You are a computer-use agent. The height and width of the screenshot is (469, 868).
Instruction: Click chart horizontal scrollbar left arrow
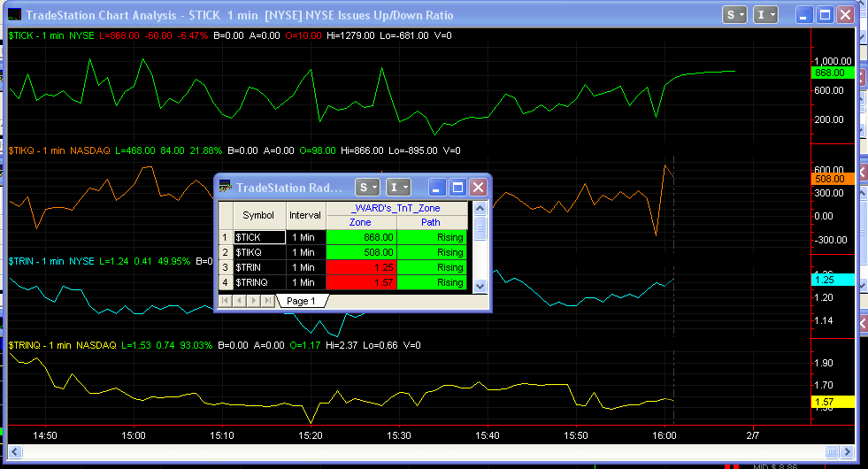click(15, 452)
